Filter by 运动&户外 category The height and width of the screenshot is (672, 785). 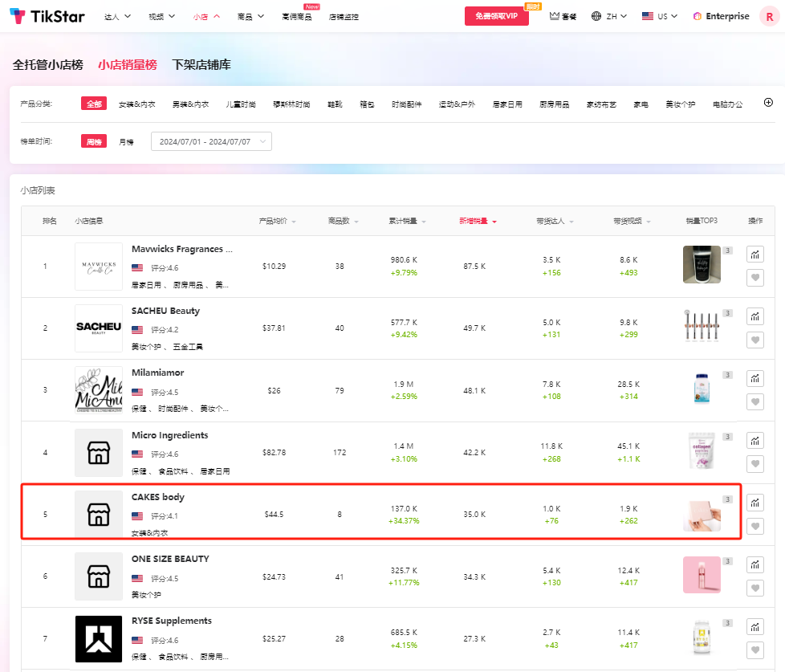click(457, 104)
